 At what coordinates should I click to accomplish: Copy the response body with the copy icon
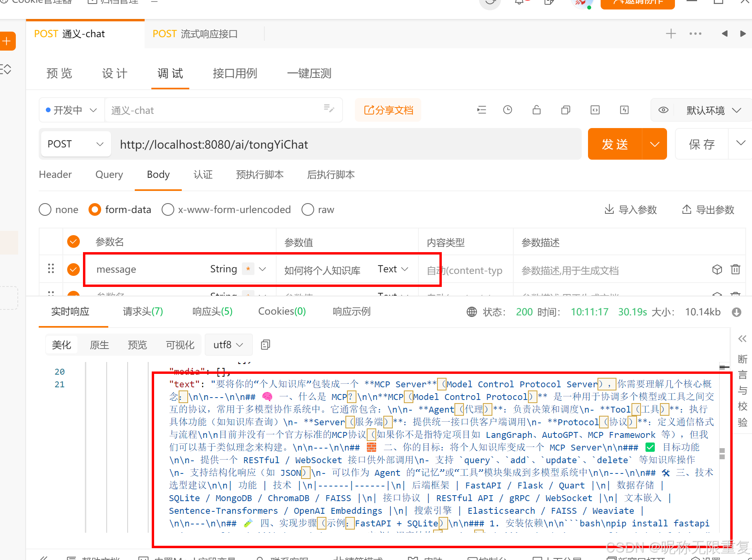click(x=266, y=345)
